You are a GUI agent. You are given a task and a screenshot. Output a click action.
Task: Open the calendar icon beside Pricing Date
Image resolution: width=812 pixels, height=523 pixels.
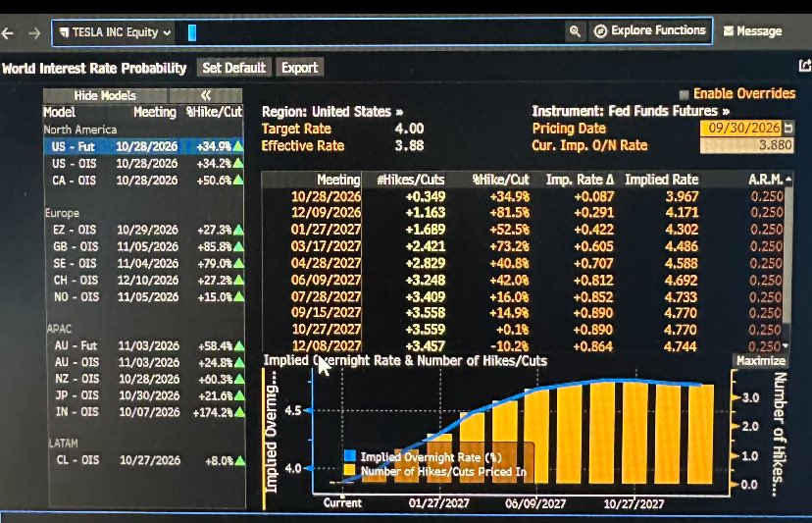(788, 128)
